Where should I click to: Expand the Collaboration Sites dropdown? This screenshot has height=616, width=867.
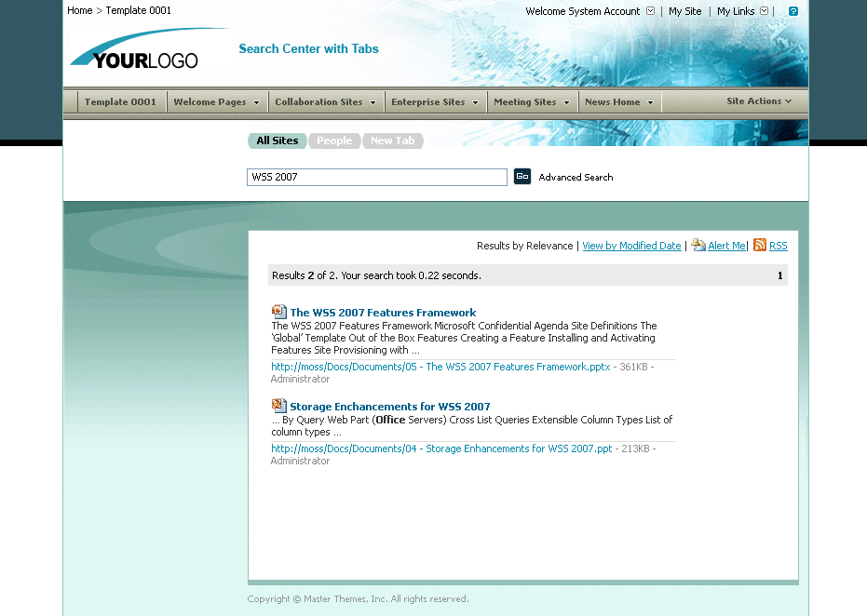coord(325,101)
